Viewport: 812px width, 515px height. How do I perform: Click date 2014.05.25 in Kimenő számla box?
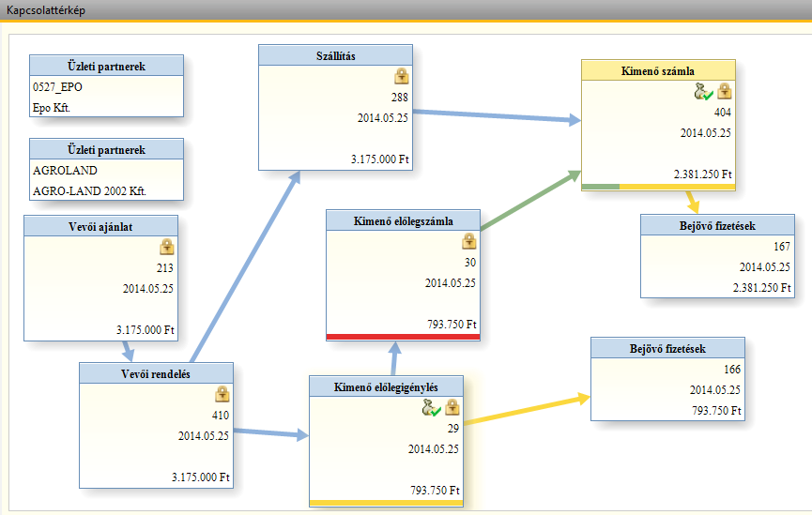[706, 133]
